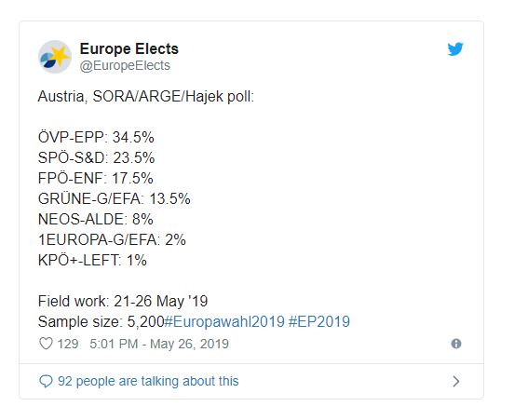Image resolution: width=514 pixels, height=420 pixels.
Task: Click the 'Sample size: 5,200' text
Action: pyautogui.click(x=101, y=321)
